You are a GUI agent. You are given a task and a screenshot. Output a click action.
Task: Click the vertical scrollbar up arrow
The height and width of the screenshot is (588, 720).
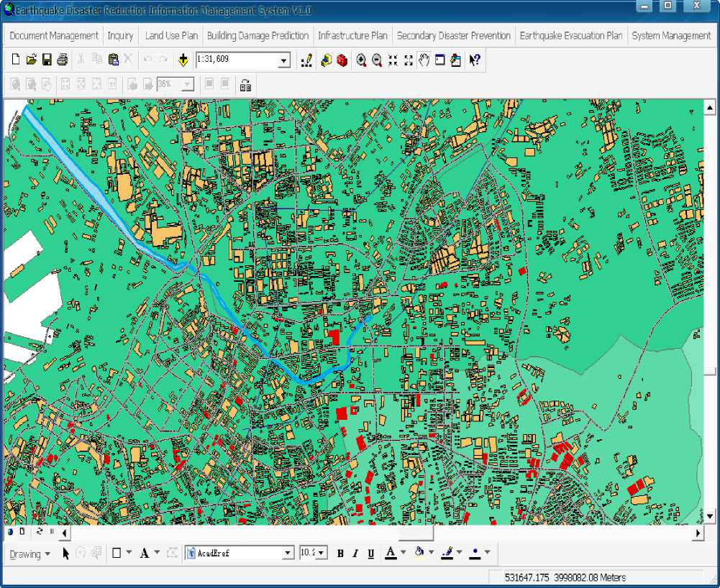point(709,108)
